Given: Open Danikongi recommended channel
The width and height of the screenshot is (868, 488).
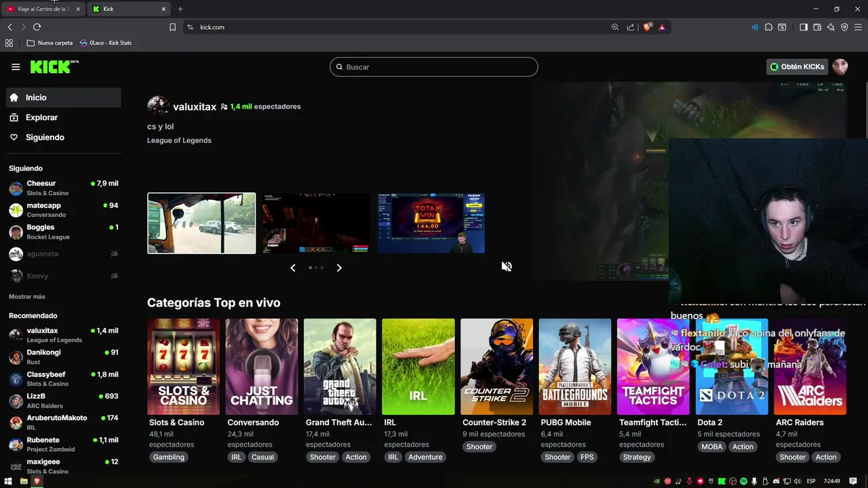Looking at the screenshot, I should (x=64, y=357).
